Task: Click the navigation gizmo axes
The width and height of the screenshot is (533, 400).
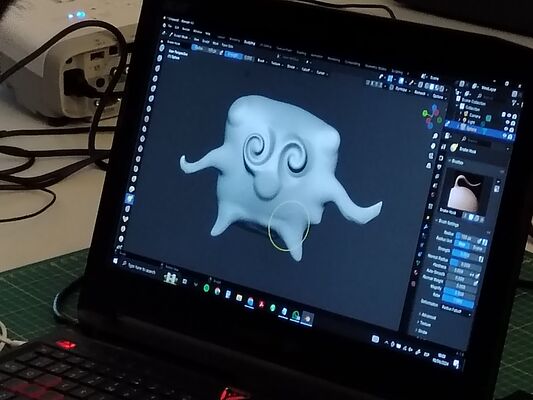Action: point(433,116)
